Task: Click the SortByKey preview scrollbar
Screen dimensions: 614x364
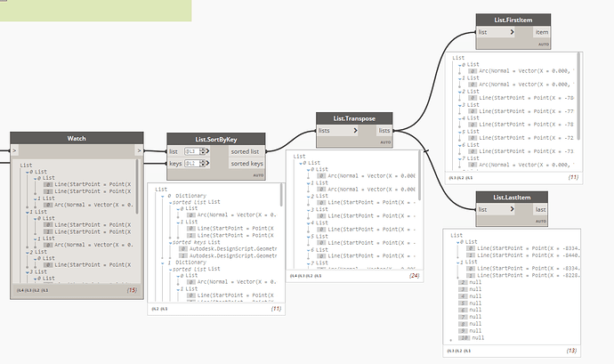Action: click(x=281, y=195)
